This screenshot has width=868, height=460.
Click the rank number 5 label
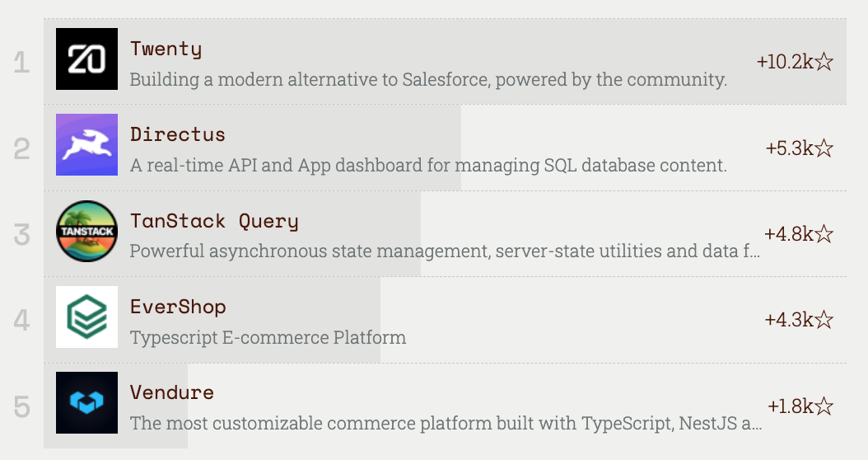(x=22, y=407)
